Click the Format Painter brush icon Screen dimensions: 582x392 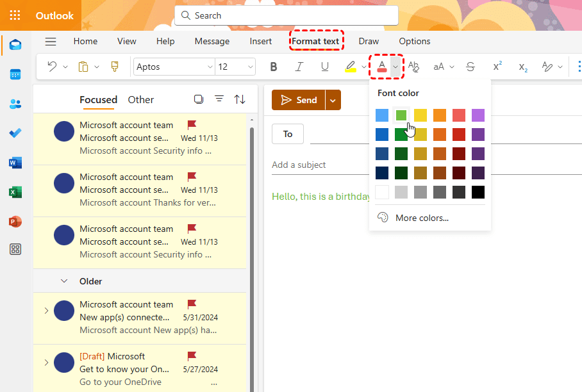[115, 67]
